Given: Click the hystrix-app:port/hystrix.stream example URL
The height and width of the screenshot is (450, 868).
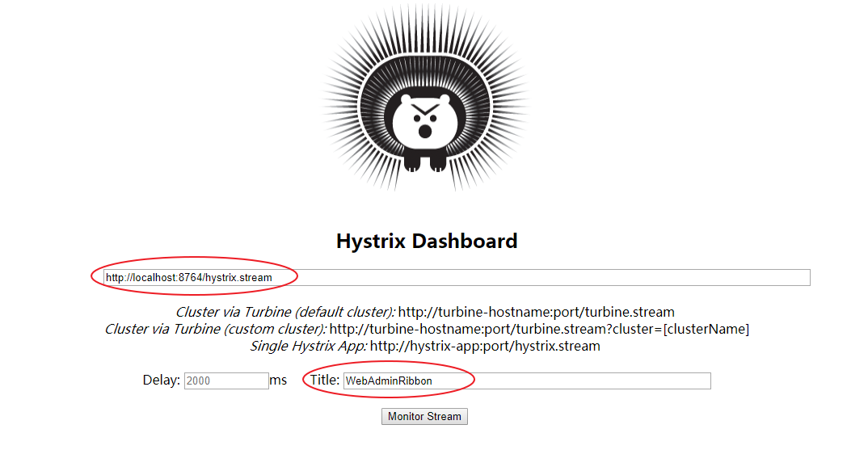Looking at the screenshot, I should (x=485, y=347).
